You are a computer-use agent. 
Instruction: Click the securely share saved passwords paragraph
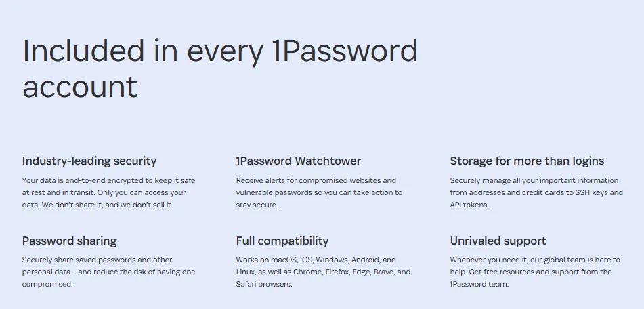tap(109, 272)
